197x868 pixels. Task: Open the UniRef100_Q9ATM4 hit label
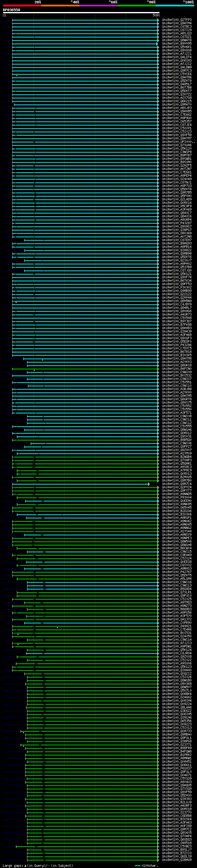pos(176,23)
